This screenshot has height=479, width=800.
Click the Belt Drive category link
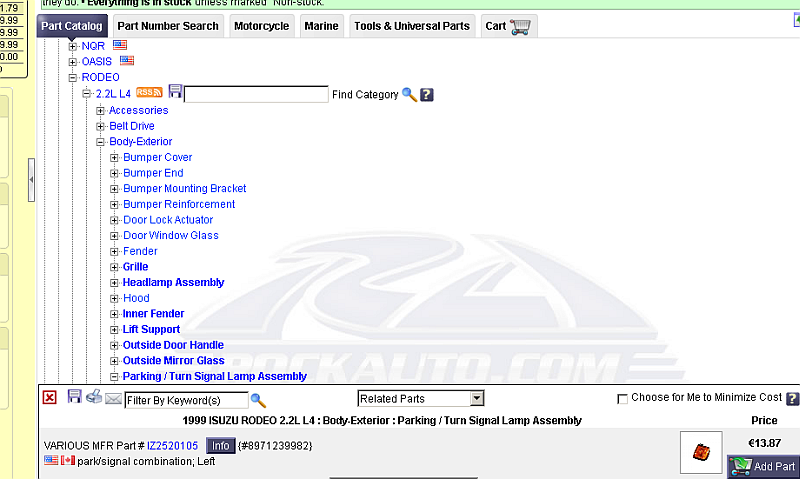[132, 126]
